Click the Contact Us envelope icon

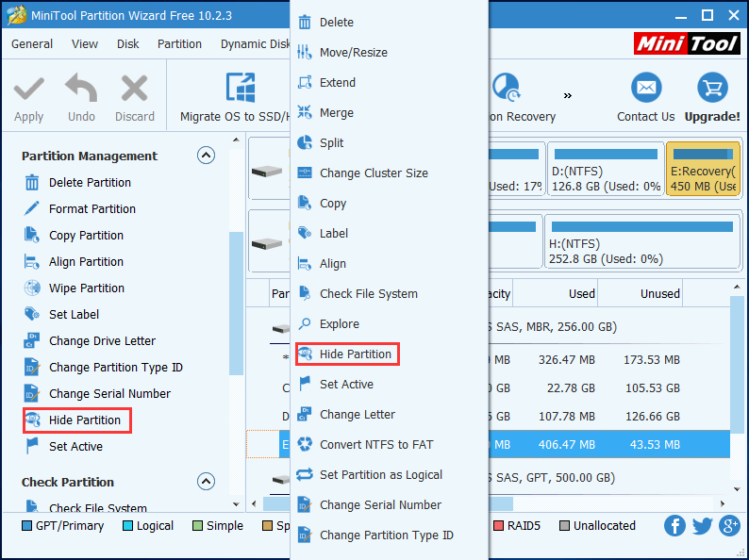coord(646,88)
